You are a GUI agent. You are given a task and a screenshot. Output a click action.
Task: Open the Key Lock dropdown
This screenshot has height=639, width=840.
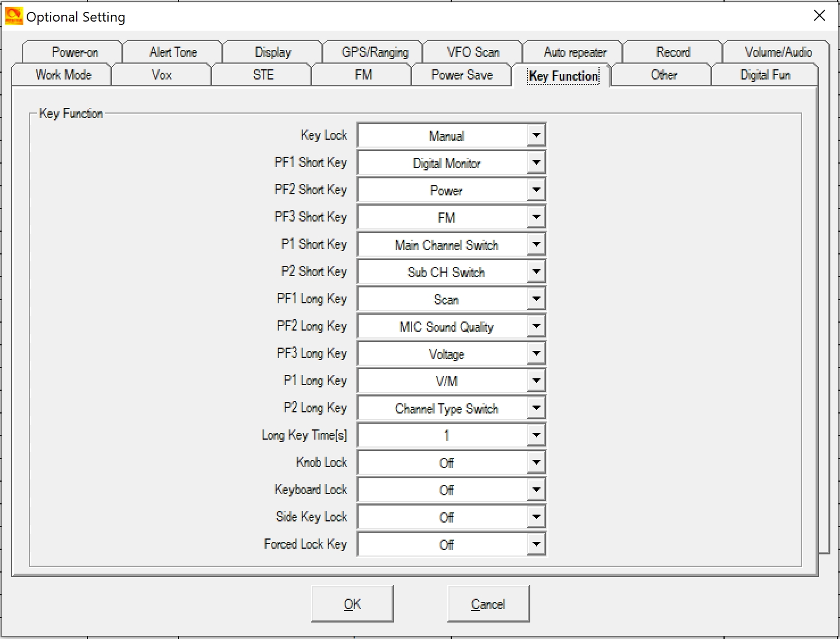(535, 136)
